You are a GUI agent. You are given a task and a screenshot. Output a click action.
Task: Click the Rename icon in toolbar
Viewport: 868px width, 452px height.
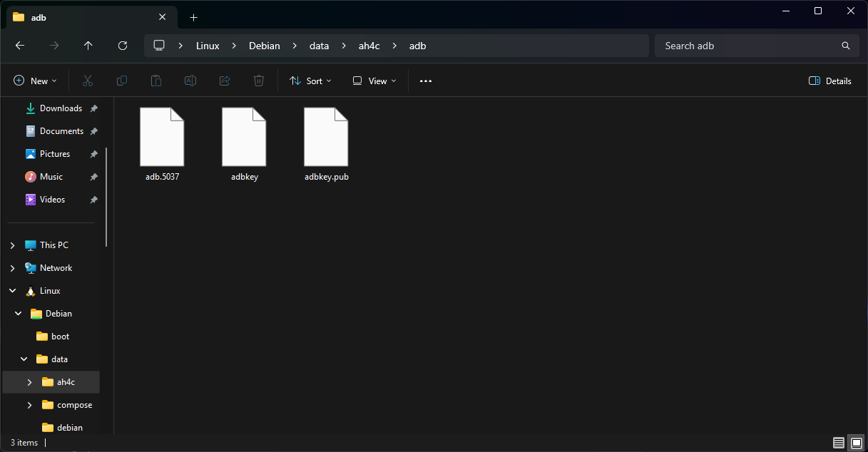190,81
